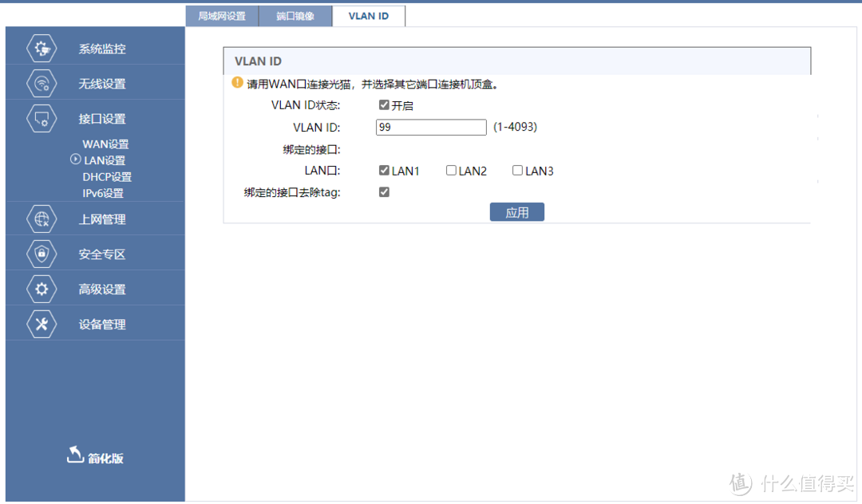Click the 接口设置 monitor icon
The image size is (862, 504).
coord(42,119)
